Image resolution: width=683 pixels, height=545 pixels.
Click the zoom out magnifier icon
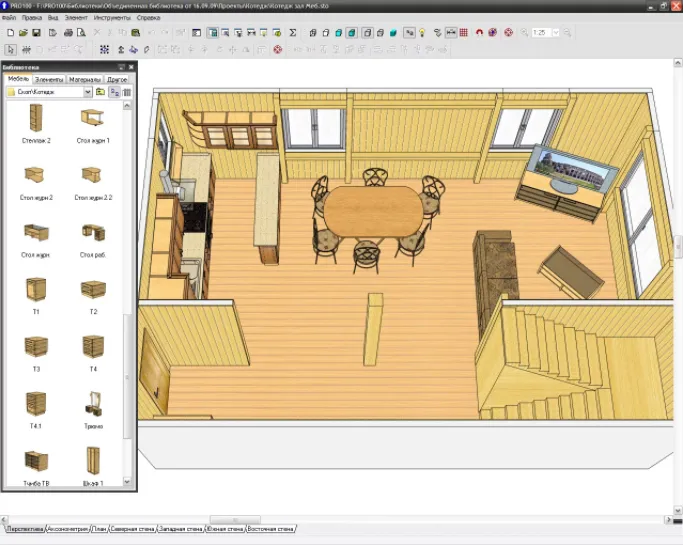(x=567, y=33)
